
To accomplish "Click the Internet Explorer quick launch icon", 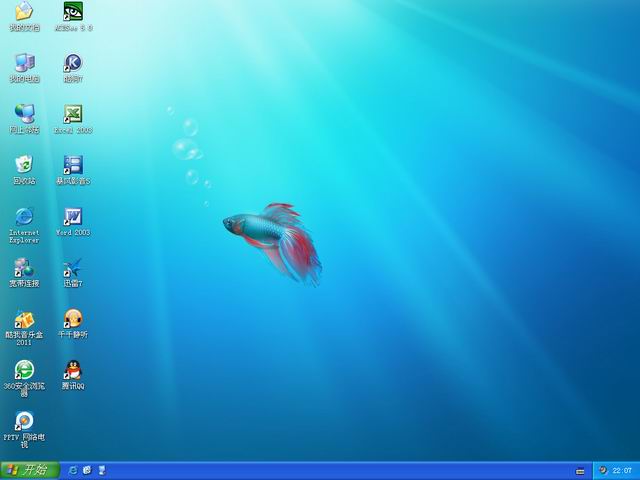I will pos(72,470).
